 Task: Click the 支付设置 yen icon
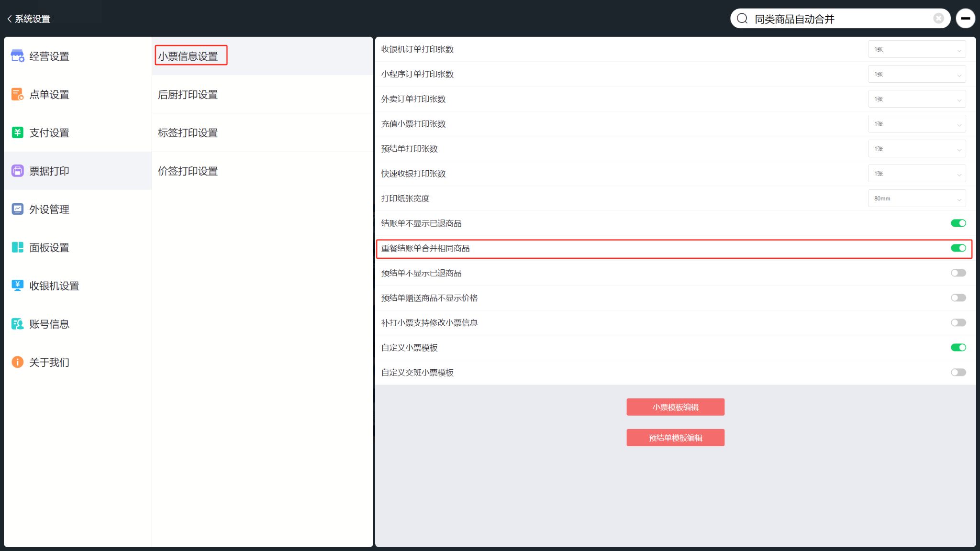[18, 132]
